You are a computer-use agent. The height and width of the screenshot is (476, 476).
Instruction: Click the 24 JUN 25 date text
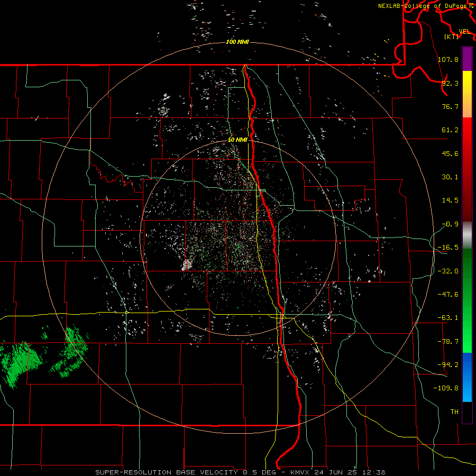coord(335,472)
